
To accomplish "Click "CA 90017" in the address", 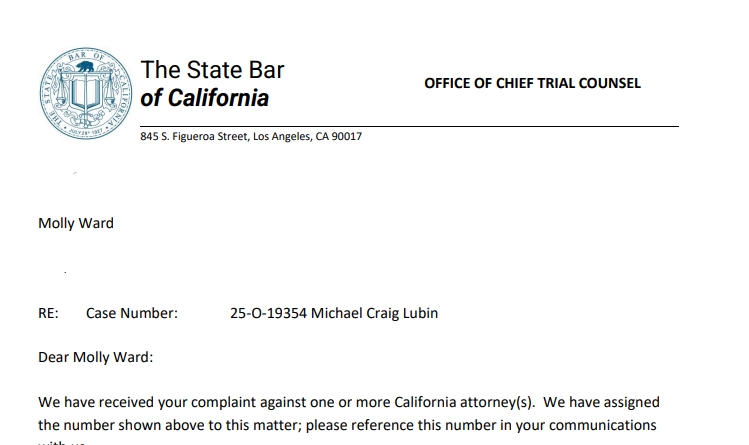I will pyautogui.click(x=339, y=136).
